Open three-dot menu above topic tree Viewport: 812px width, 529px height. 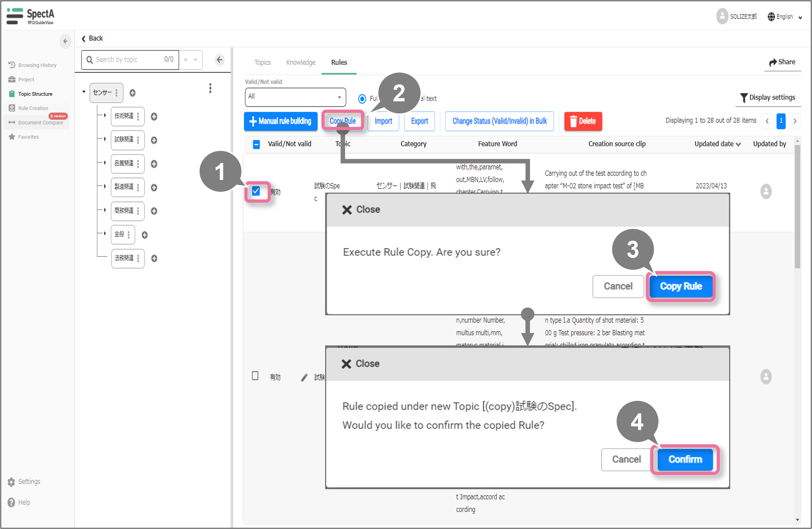[210, 88]
